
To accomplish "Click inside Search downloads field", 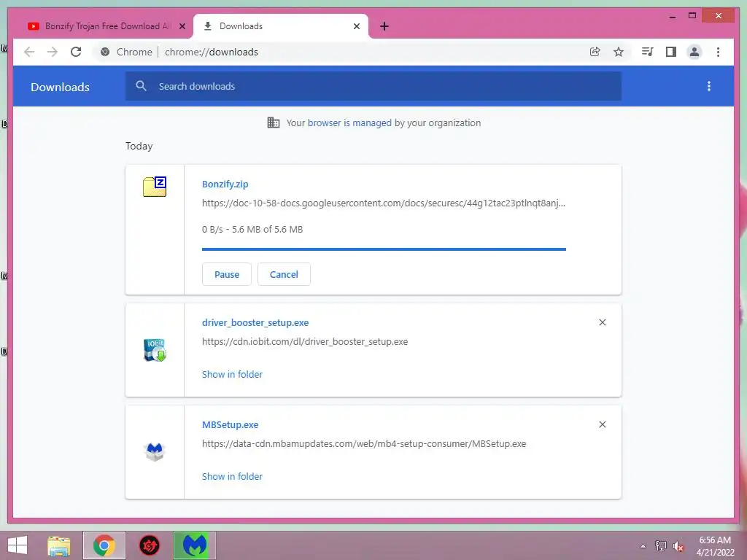I will 373,86.
